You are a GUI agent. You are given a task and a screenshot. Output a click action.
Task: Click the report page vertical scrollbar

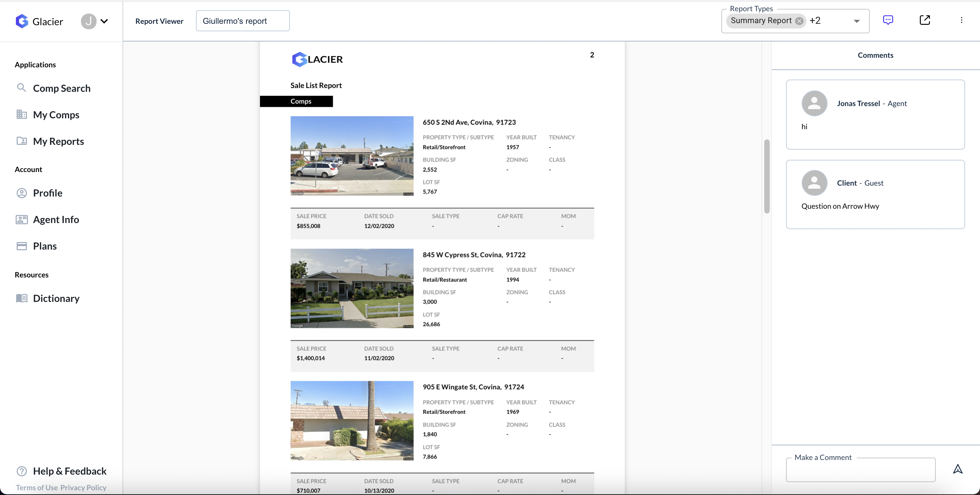click(767, 176)
